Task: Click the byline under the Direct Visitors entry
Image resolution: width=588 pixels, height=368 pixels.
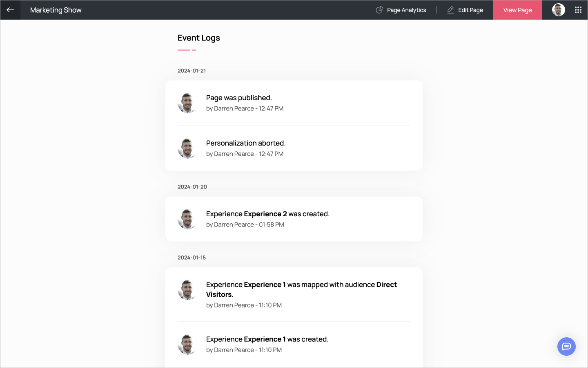Action: pos(244,305)
